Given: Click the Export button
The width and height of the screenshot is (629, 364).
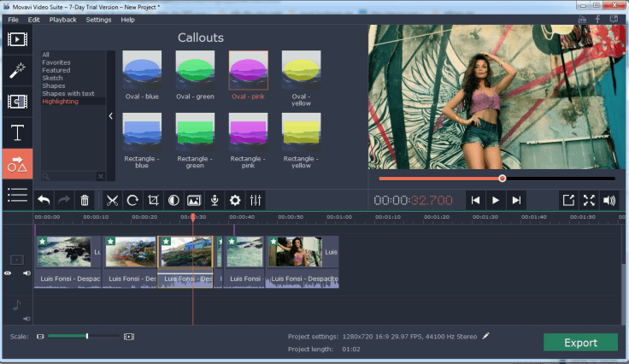Looking at the screenshot, I should [580, 343].
